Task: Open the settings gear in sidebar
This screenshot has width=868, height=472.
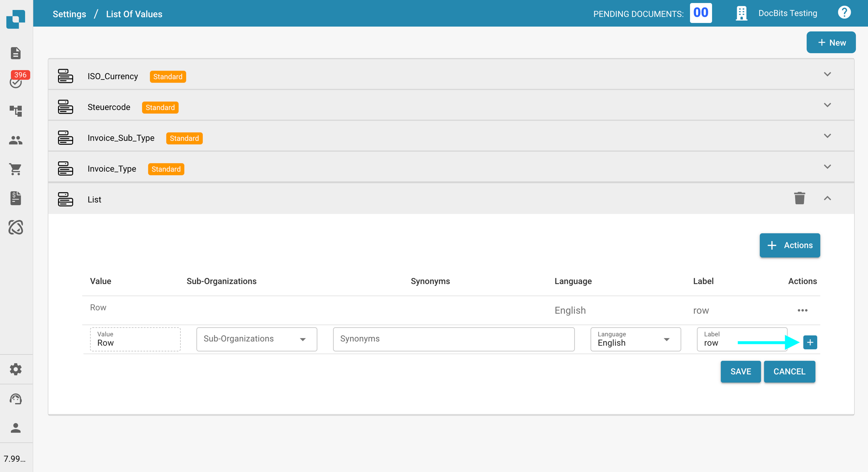Action: tap(16, 369)
